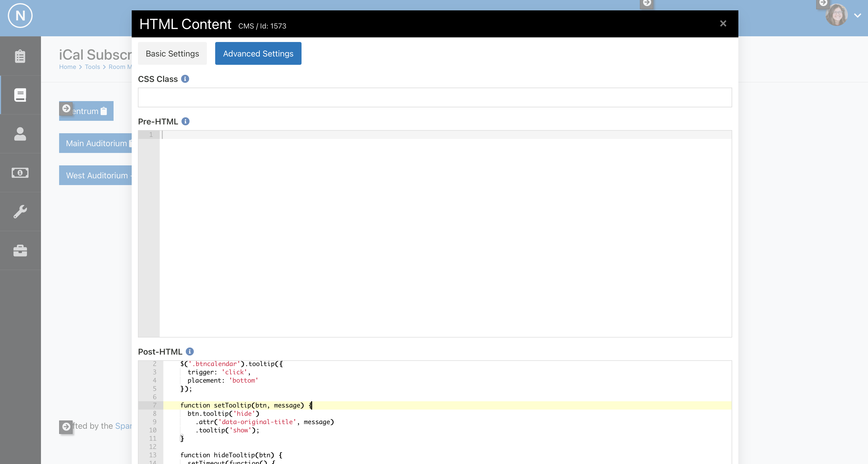This screenshot has height=464, width=868.
Task: Click the hideTooltip function line
Action: pos(231,455)
